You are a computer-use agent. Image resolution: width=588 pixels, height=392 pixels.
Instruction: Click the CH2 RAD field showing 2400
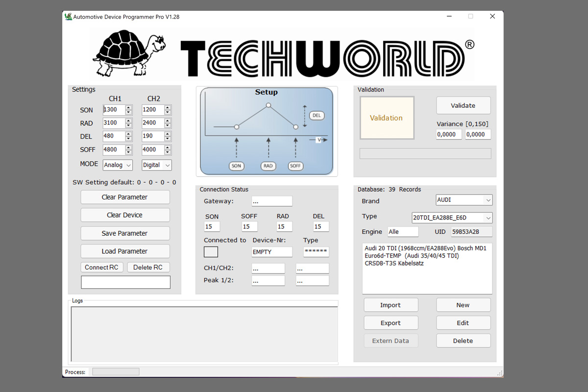click(153, 123)
